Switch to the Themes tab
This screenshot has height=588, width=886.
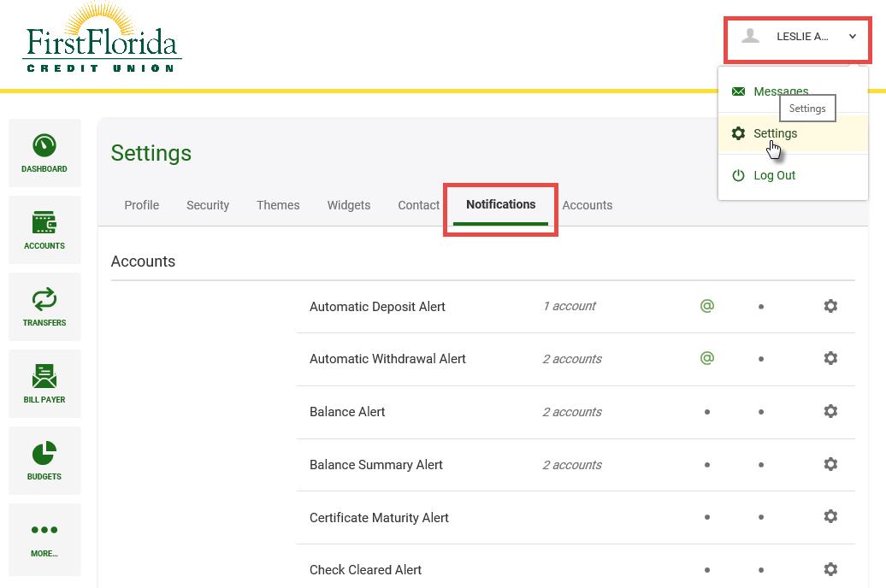(x=278, y=205)
